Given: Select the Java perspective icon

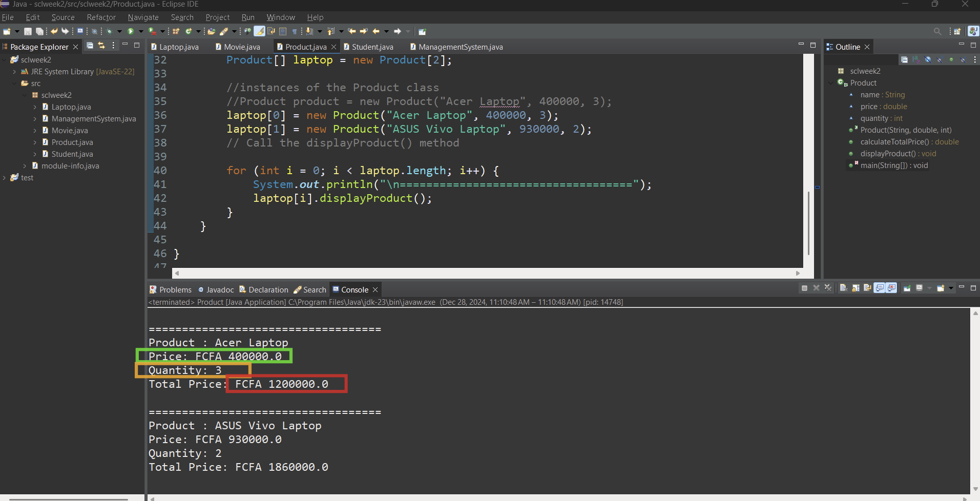Looking at the screenshot, I should point(973,31).
